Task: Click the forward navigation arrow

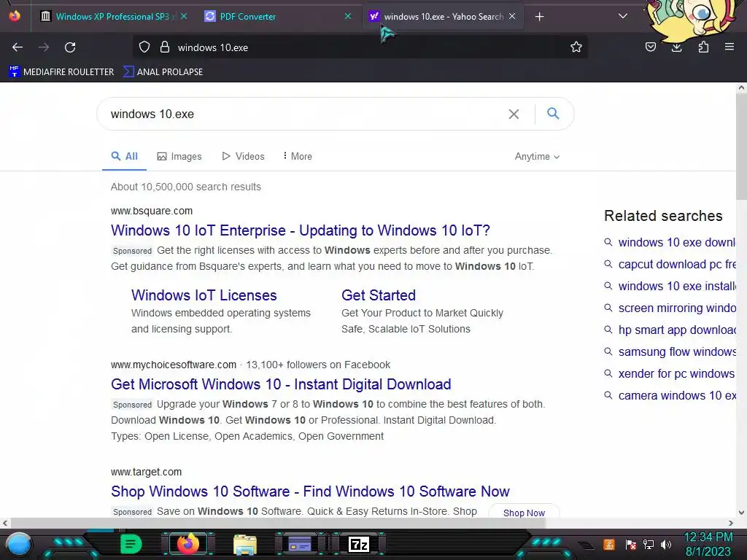Action: click(x=44, y=47)
